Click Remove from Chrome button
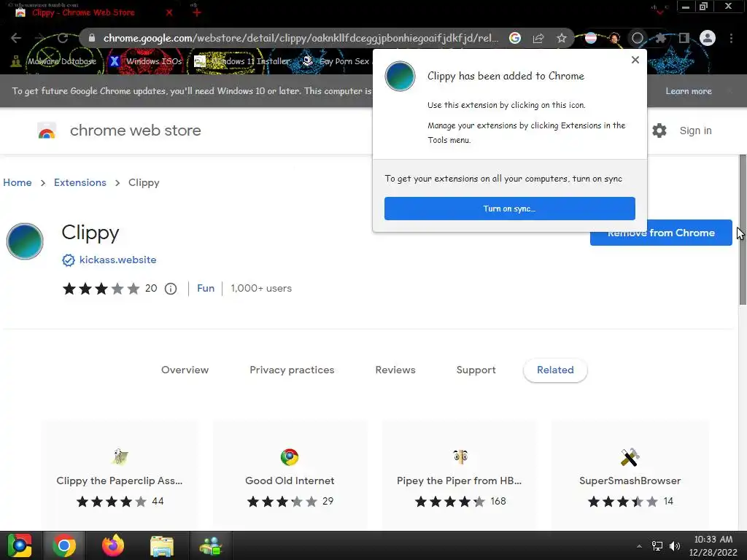 point(661,233)
